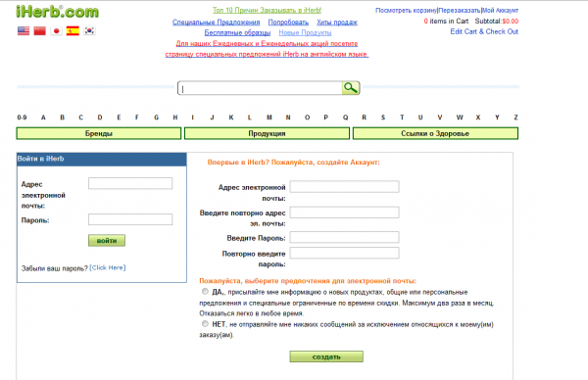The width and height of the screenshot is (588, 380).
Task: Select the ДА email preference radio button
Action: tap(205, 292)
